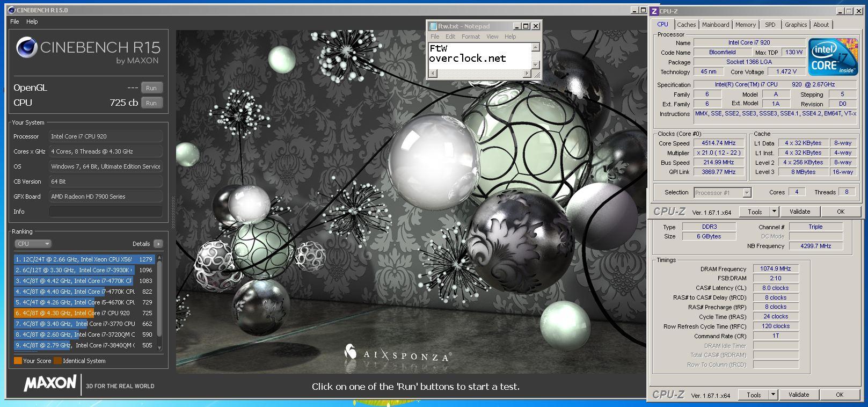Click lower CPU-Z OK button

[x=840, y=395]
